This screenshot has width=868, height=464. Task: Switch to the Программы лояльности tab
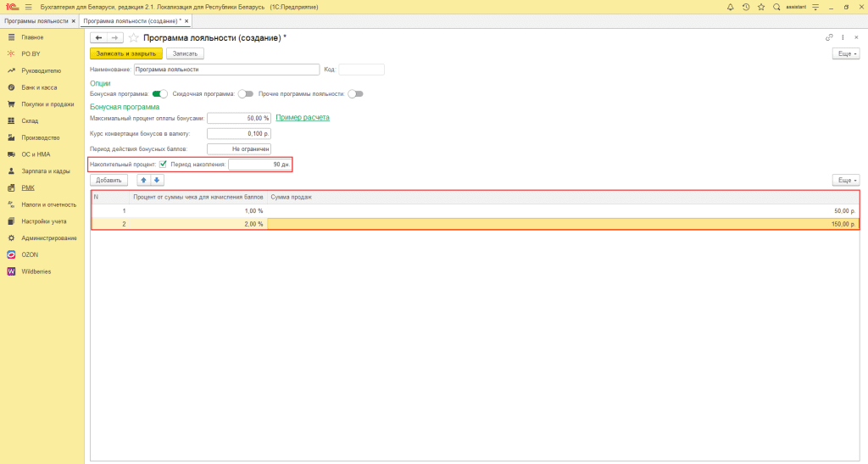[36, 20]
